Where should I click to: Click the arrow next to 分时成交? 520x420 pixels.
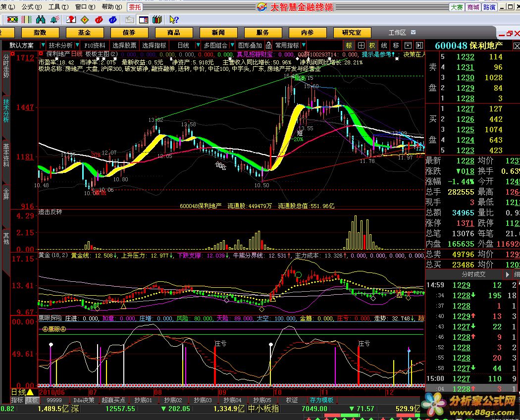(507, 275)
